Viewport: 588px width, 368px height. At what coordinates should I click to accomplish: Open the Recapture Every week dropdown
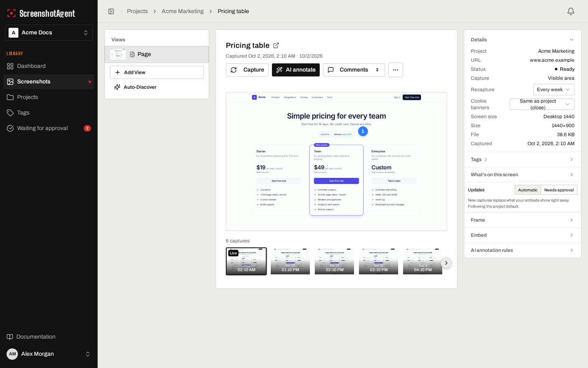[554, 90]
